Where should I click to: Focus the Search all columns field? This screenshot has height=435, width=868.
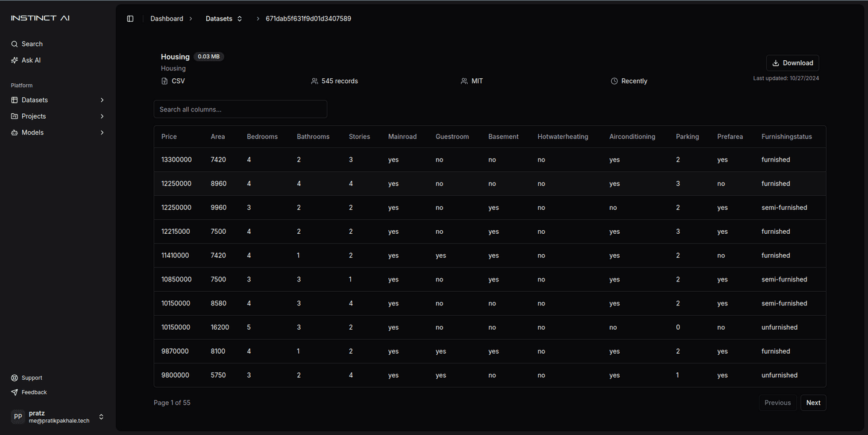pos(241,109)
